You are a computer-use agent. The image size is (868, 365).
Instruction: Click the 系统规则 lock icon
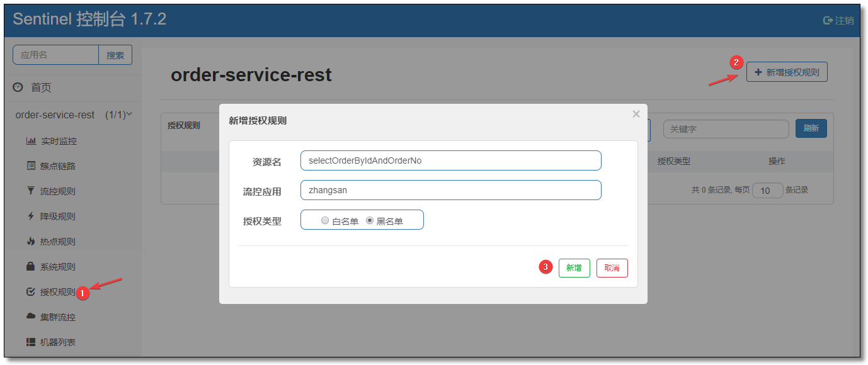click(x=31, y=267)
